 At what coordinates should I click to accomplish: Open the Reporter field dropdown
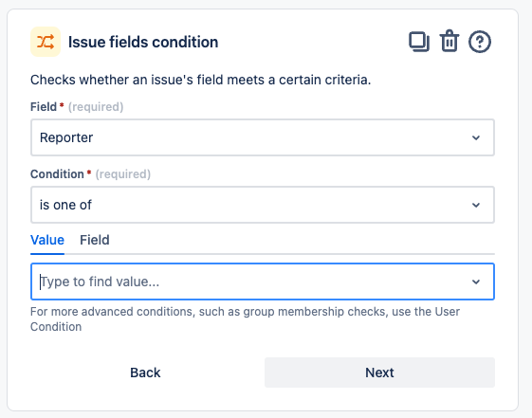263,137
